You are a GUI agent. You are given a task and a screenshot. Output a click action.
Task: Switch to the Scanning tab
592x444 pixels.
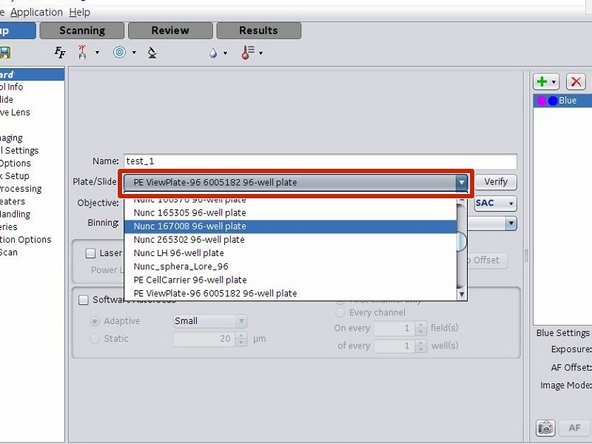click(82, 30)
